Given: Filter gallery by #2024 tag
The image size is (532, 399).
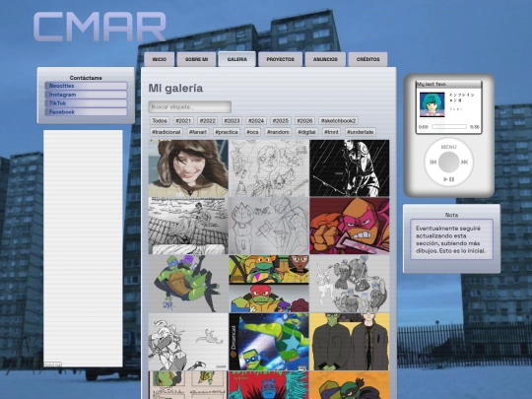Looking at the screenshot, I should click(x=256, y=121).
